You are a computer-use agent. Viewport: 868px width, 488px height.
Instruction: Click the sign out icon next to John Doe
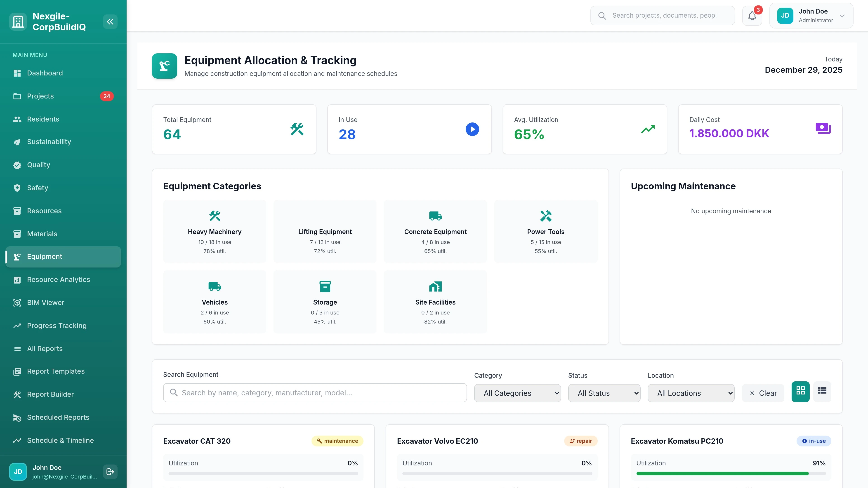(x=110, y=472)
